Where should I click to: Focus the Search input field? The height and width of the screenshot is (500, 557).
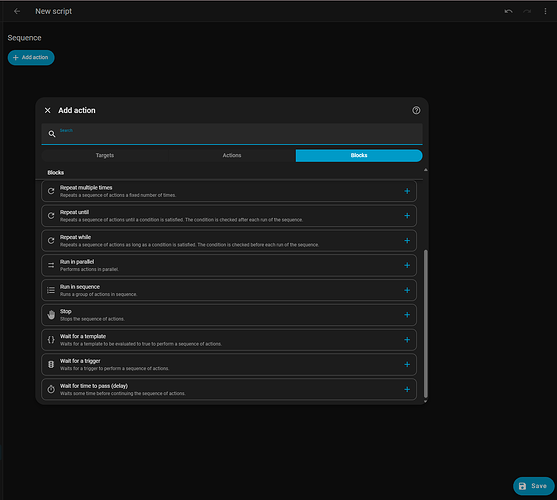232,134
